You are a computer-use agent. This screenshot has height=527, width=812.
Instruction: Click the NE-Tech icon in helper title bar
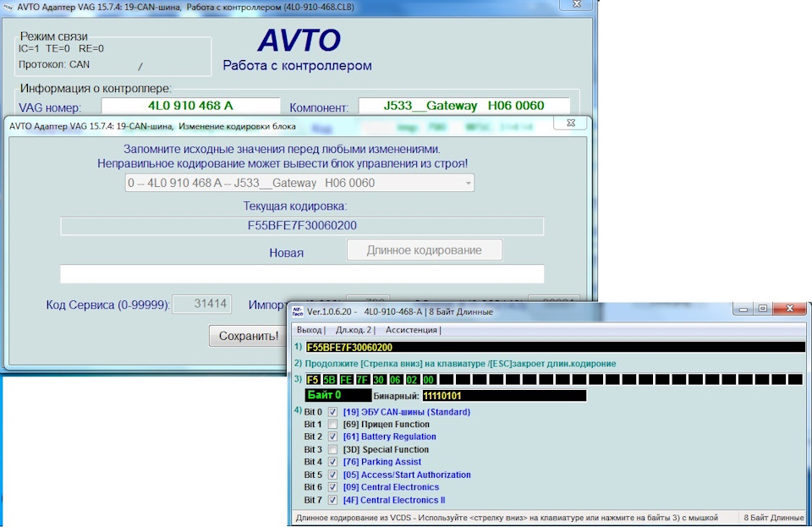coord(297,311)
